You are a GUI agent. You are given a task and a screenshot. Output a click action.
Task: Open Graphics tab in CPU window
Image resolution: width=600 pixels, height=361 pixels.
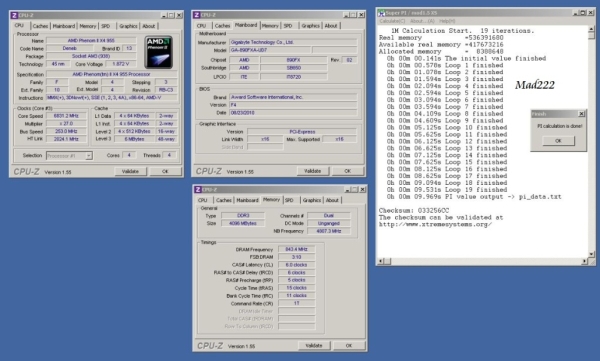tap(128, 26)
